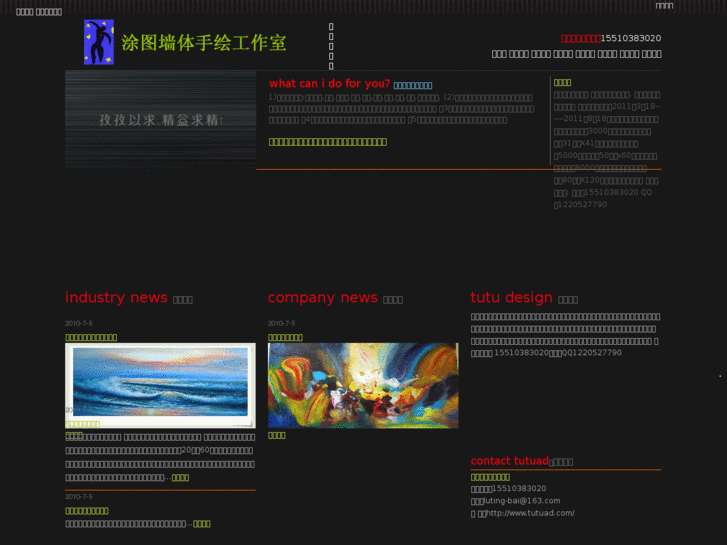This screenshot has height=545, width=727.
Task: Open the second industry news article title link
Action: [87, 511]
